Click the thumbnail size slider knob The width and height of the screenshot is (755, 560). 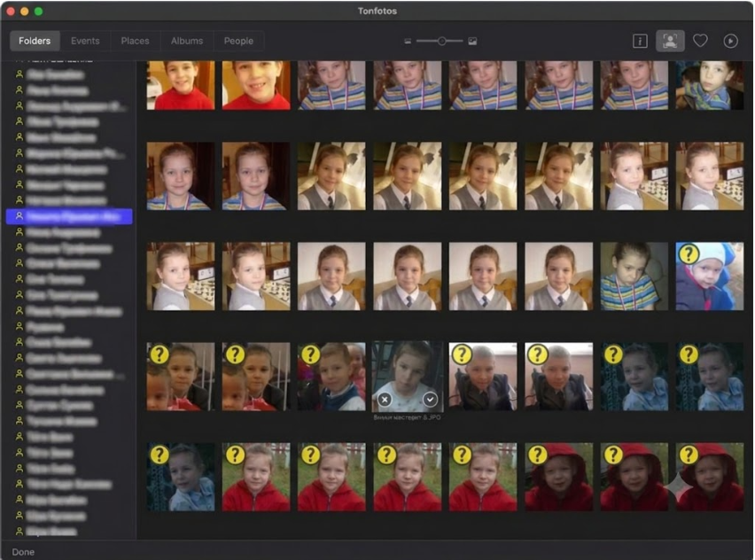[x=441, y=42]
